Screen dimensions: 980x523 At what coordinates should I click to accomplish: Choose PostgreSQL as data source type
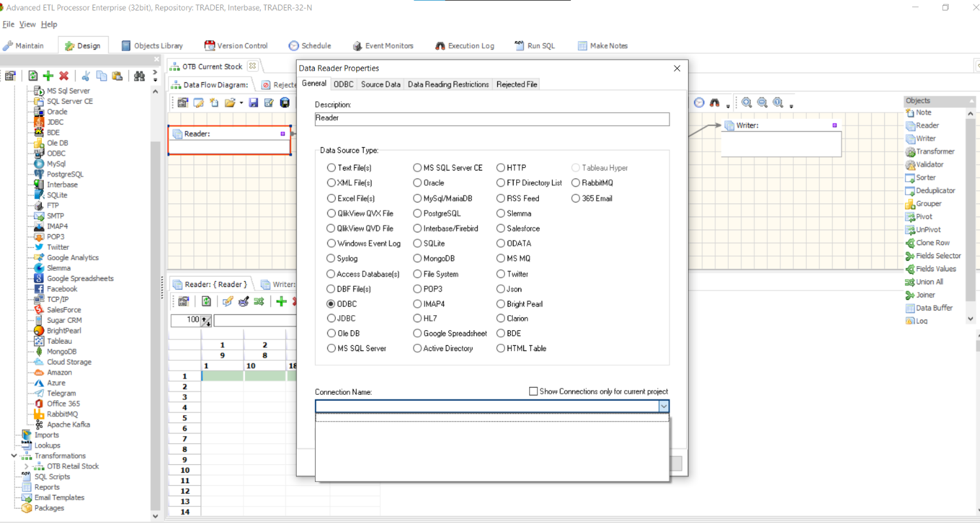coord(437,213)
